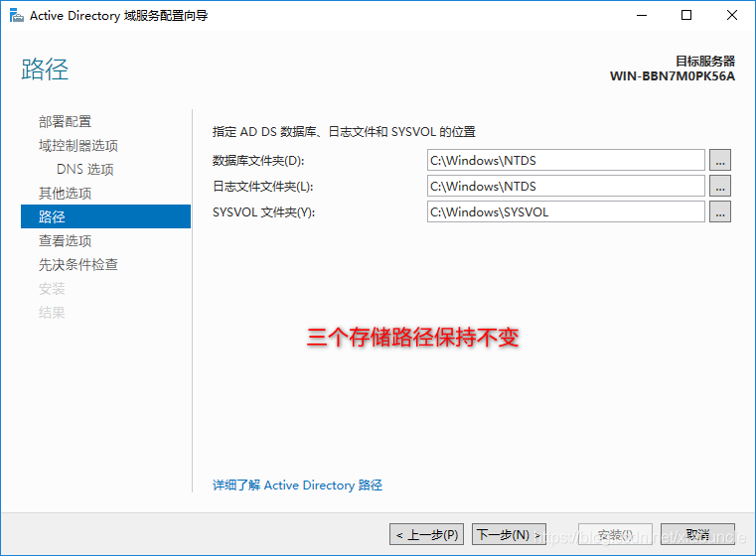Close the AD DS configuration wizard
Screen dimensions: 756x556
732,16
